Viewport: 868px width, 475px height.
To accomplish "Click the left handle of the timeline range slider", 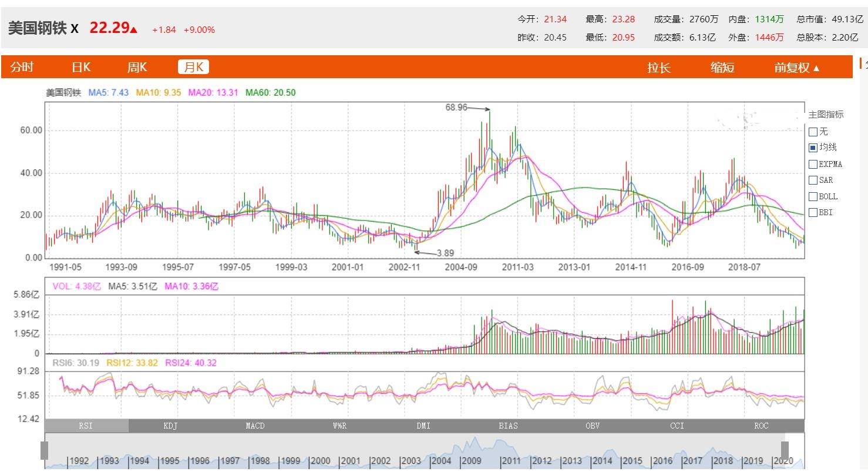I will (x=44, y=450).
